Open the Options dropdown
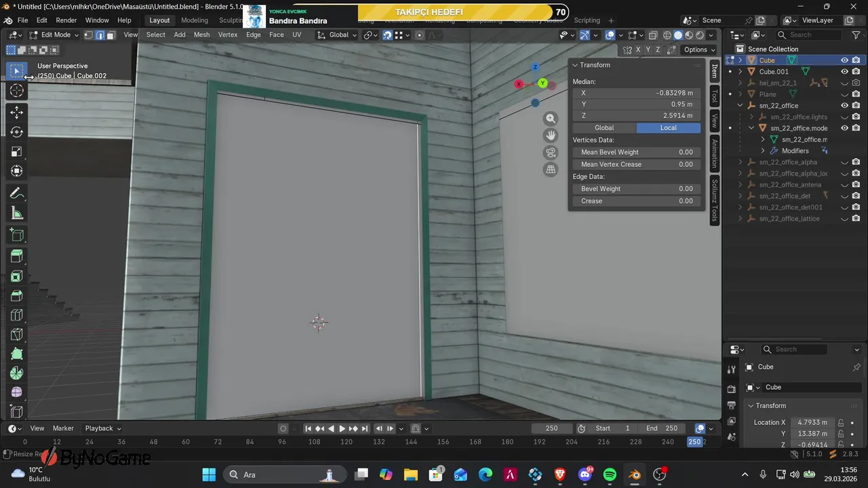 [698, 49]
